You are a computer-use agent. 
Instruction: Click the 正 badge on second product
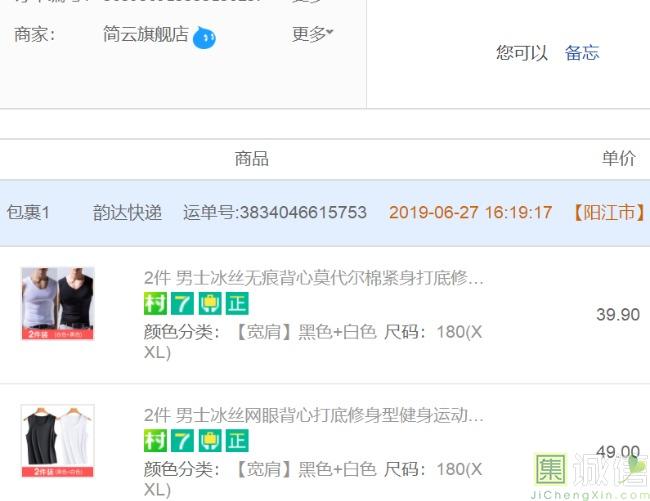click(237, 440)
